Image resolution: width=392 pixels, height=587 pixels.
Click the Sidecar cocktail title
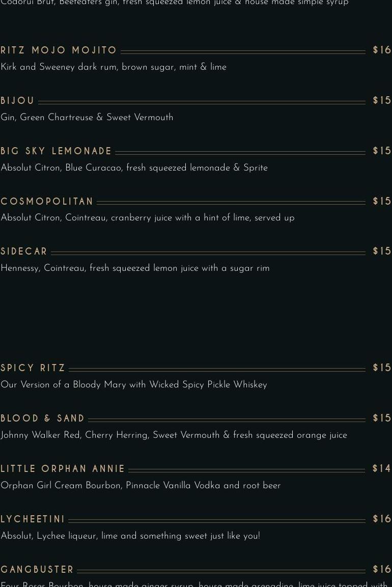[x=24, y=251]
